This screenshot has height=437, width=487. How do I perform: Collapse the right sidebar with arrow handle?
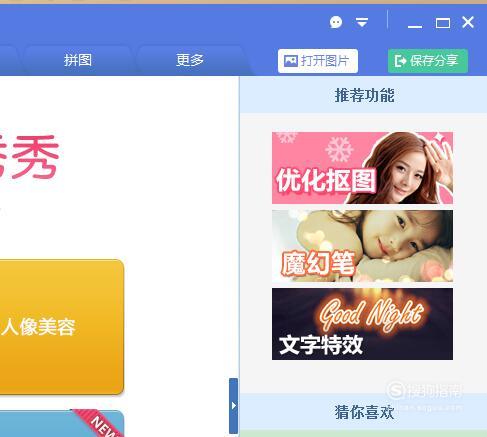(233, 406)
